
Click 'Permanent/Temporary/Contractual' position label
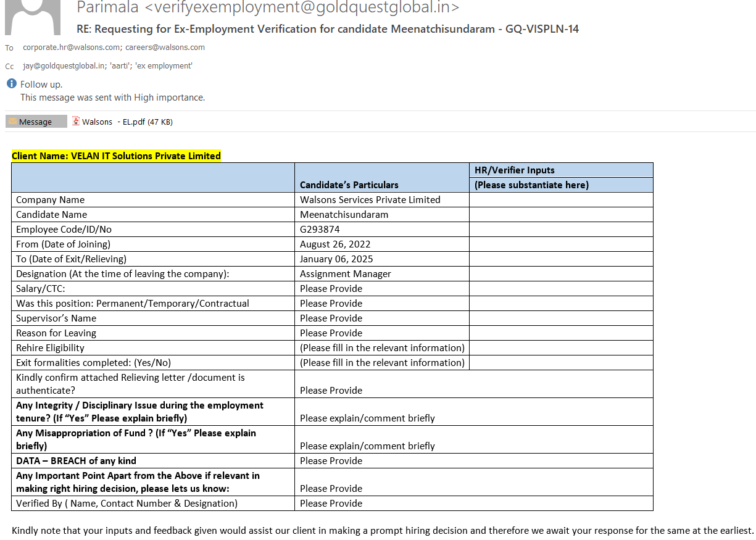tap(133, 303)
